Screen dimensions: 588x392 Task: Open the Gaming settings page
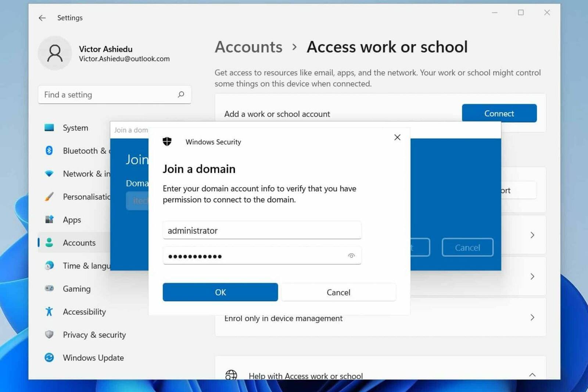(x=76, y=289)
